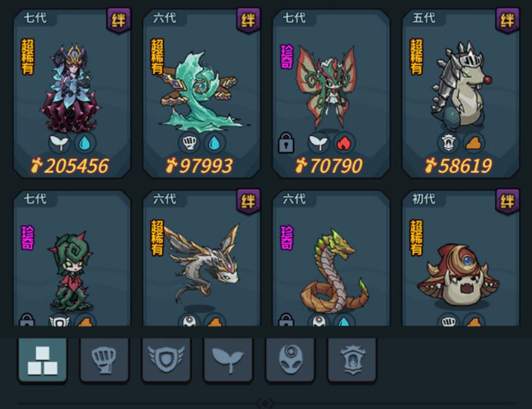Screen dimensions: 532x409
Task: Select the all-types filter blocks icon
Action: (x=43, y=361)
